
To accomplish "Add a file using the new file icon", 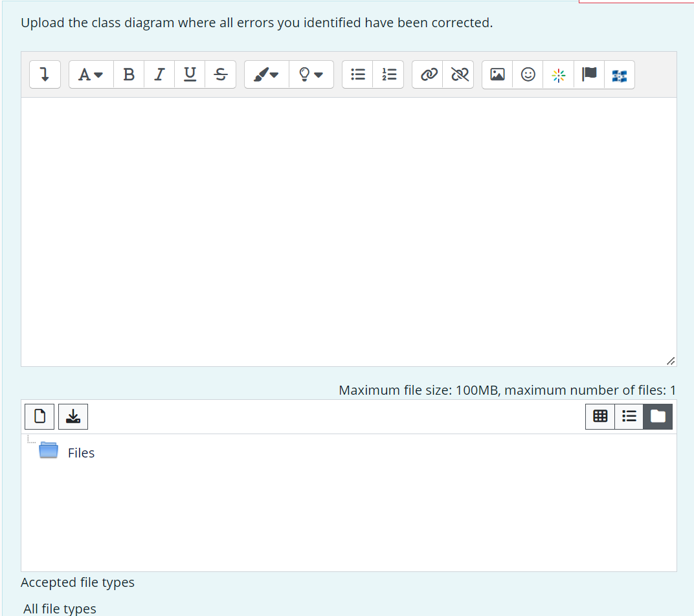I will pyautogui.click(x=39, y=416).
